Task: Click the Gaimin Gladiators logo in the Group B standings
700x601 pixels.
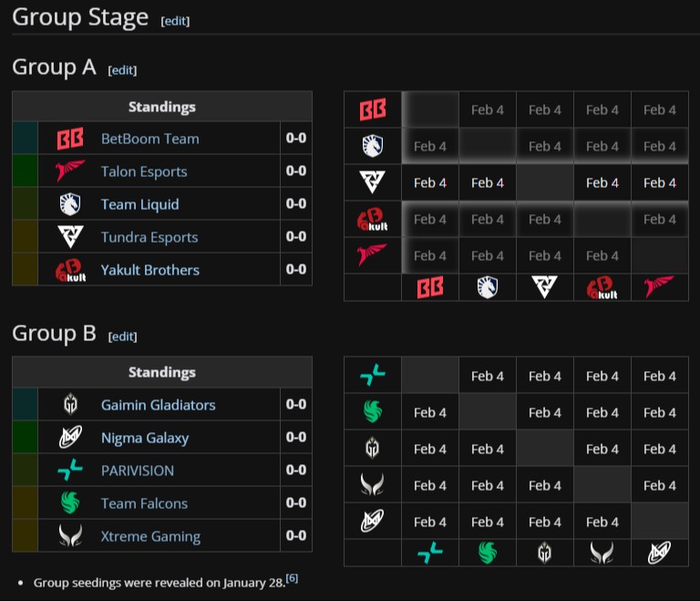Action: [70, 405]
